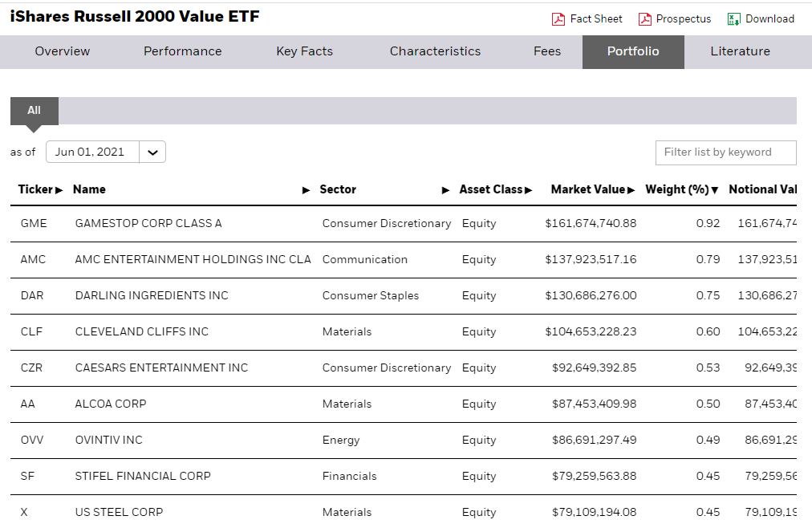The width and height of the screenshot is (812, 528).
Task: Open the Literature tab
Action: 740,52
